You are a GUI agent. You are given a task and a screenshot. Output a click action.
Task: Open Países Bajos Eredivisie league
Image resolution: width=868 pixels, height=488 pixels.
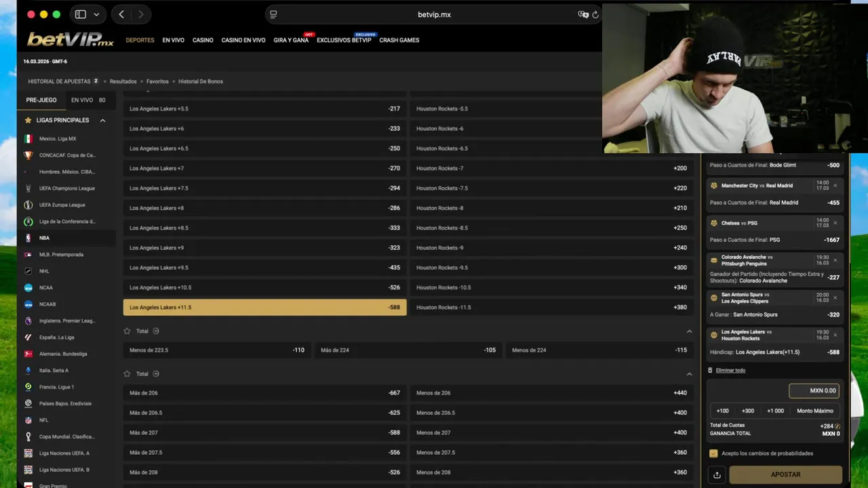[x=66, y=403]
